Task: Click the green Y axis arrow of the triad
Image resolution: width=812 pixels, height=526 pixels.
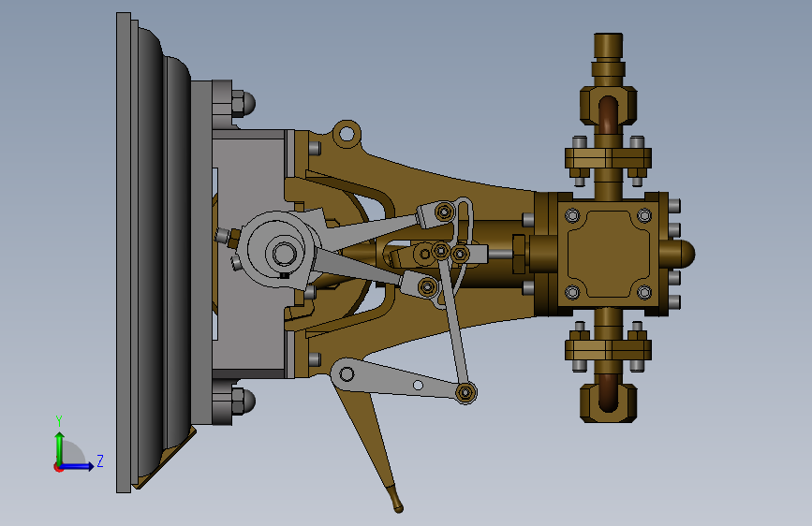Action: tap(59, 447)
